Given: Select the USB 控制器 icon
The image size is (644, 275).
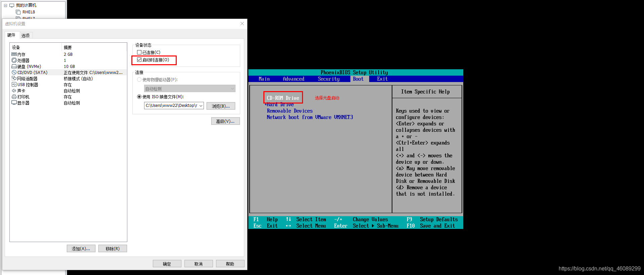Looking at the screenshot, I should (14, 84).
